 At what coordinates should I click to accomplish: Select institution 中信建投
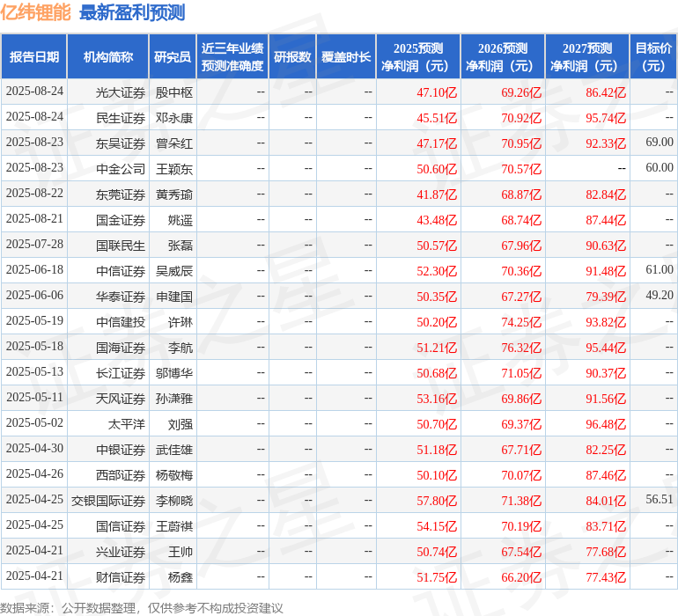pyautogui.click(x=121, y=322)
